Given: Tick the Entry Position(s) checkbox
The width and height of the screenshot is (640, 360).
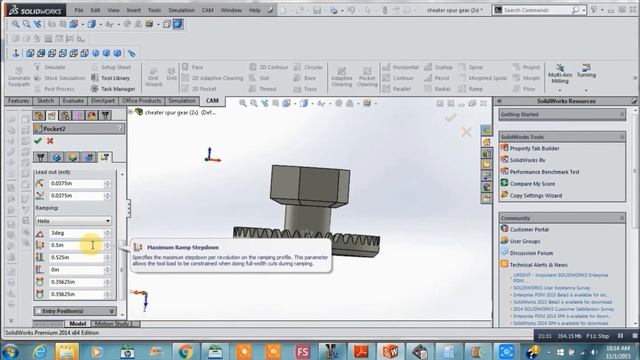Looking at the screenshot, I should 38,311.
